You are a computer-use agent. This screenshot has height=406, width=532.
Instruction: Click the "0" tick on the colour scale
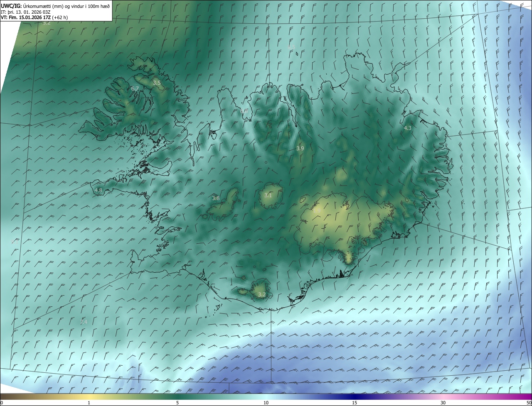point(2,403)
